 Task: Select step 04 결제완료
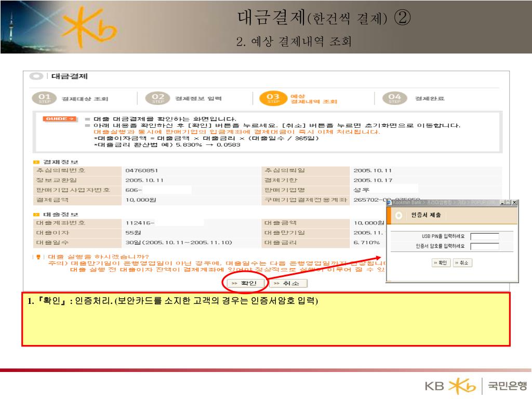pos(413,98)
